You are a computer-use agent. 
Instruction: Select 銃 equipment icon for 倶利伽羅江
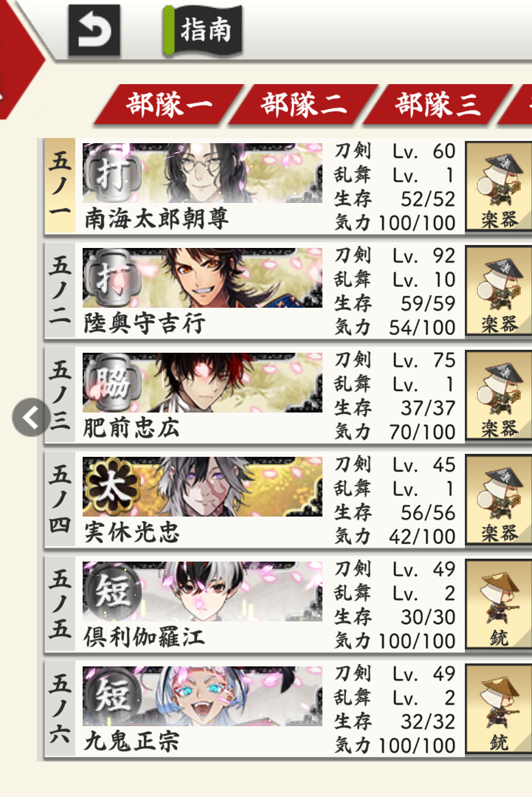point(499,605)
